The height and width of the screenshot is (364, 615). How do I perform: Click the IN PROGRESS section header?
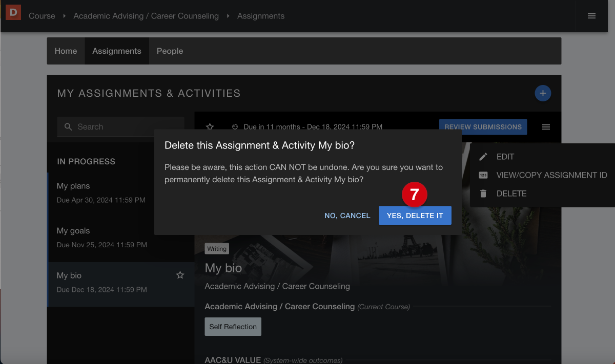[86, 161]
